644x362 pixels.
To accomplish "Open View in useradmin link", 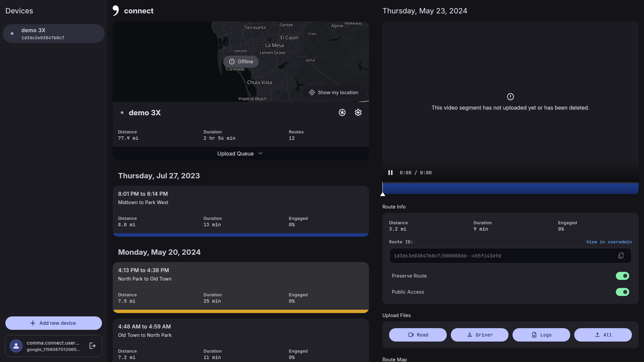I will coord(608,242).
